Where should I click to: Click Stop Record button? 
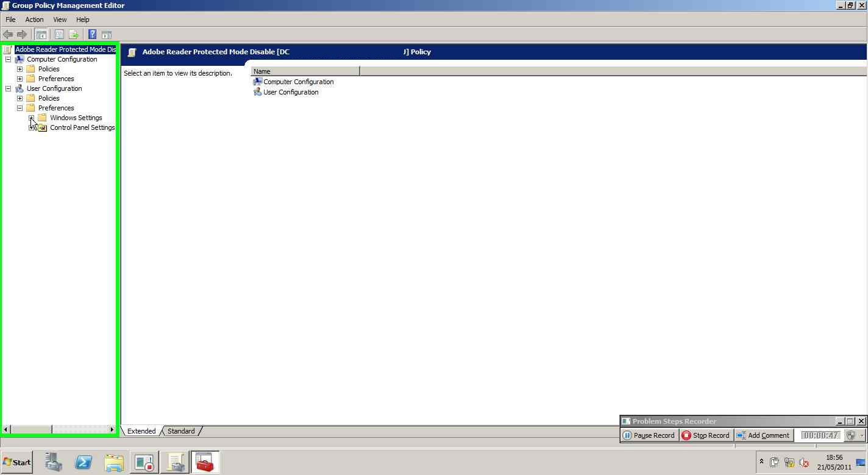706,435
